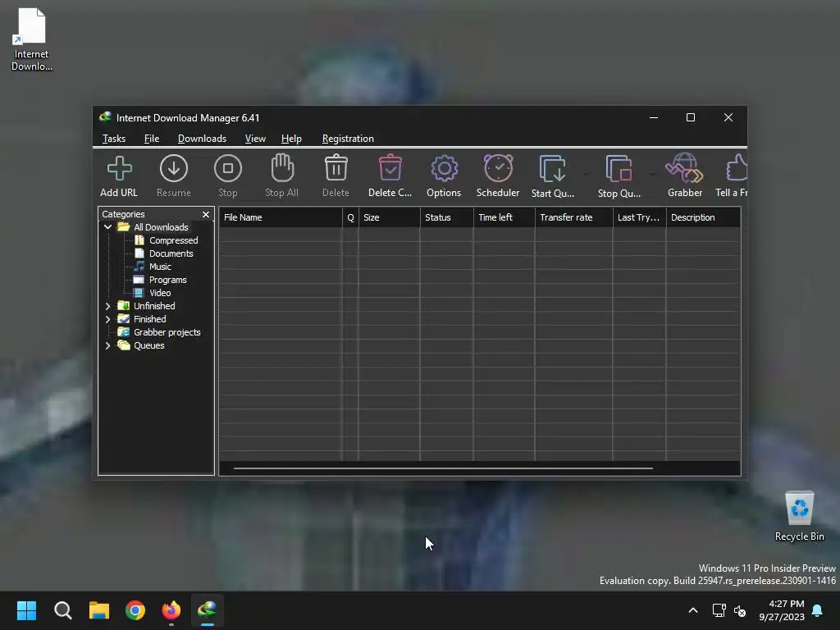Open File Explorer from the taskbar

99,610
